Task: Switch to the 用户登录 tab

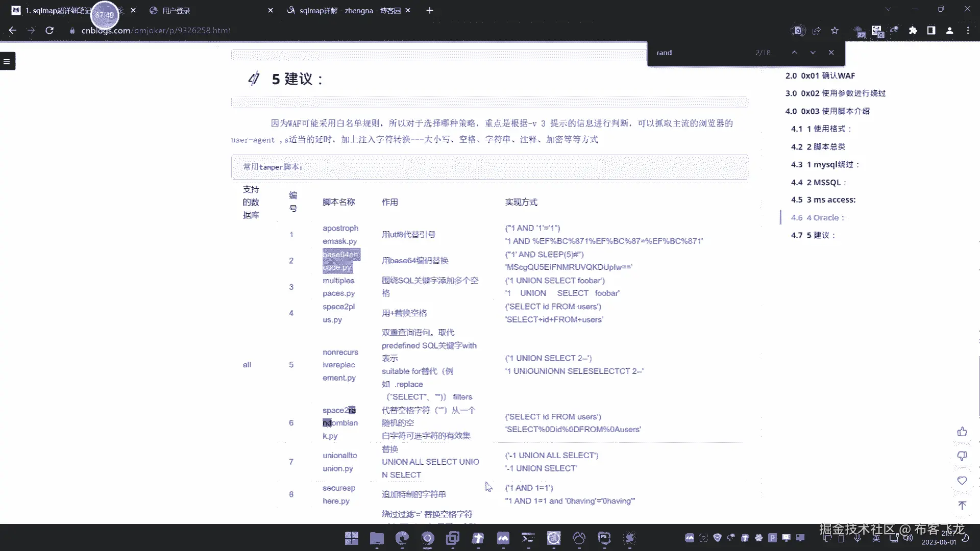Action: [176, 10]
